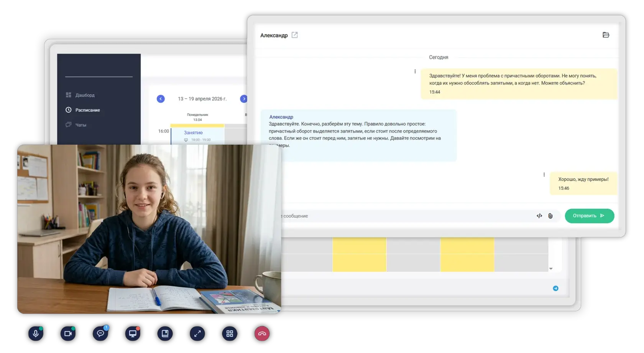Click the Отправить button
This screenshot has height=353, width=644.
[590, 216]
